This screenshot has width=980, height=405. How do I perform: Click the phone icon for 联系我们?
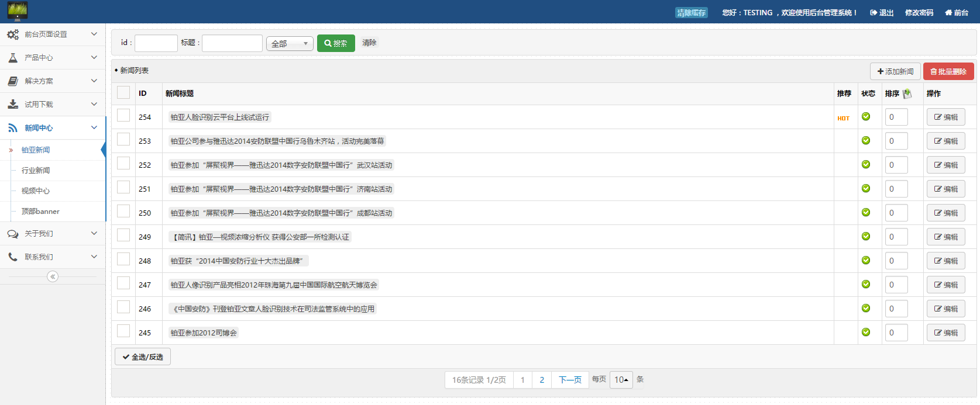[x=13, y=257]
